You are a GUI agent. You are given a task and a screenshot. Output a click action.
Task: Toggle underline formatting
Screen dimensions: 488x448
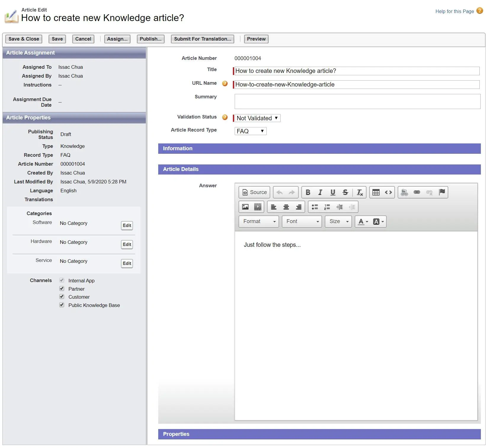point(333,192)
